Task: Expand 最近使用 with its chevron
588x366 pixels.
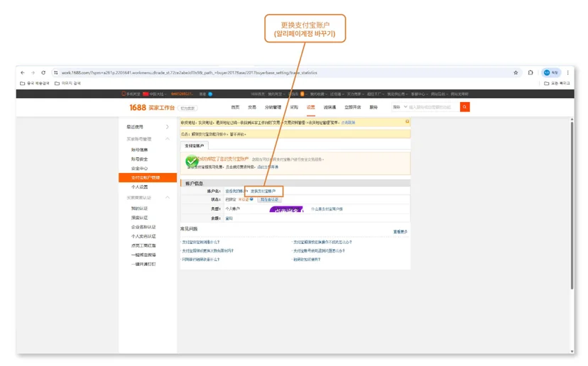Action: [x=168, y=127]
